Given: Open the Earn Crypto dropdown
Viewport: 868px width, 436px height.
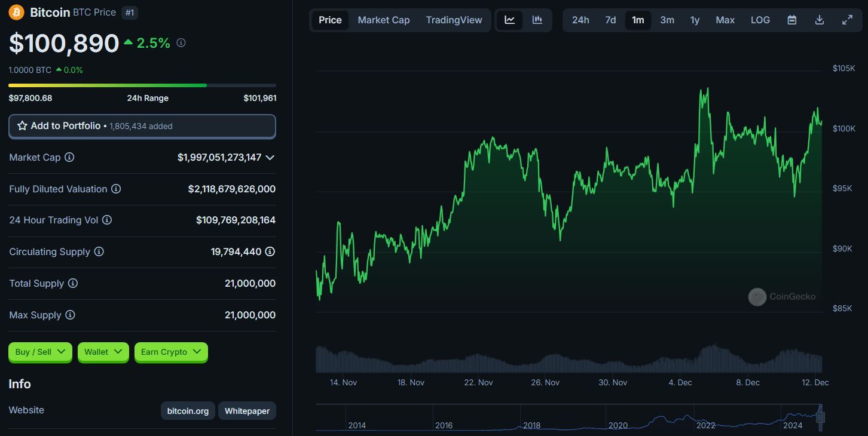Looking at the screenshot, I should click(x=171, y=352).
